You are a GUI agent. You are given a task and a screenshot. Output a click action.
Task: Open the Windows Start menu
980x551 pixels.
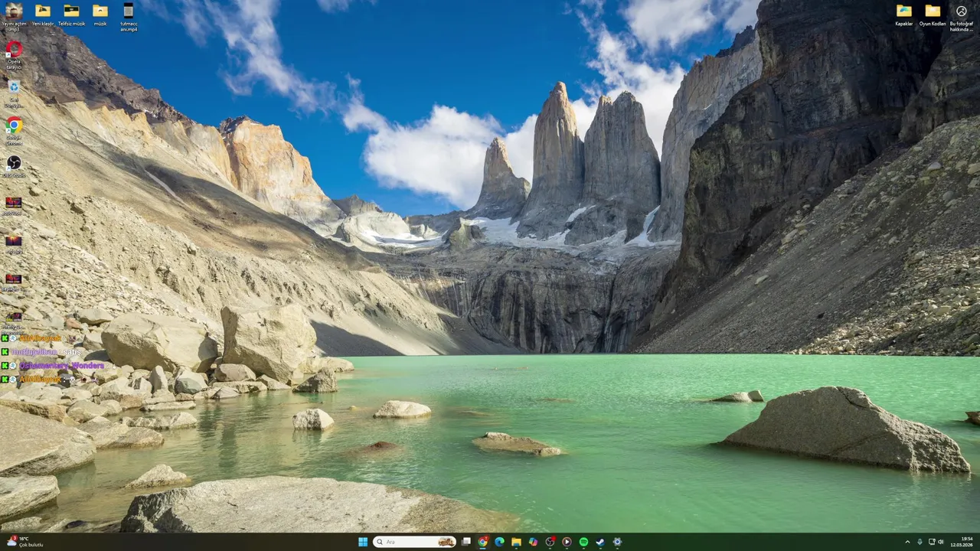click(363, 542)
